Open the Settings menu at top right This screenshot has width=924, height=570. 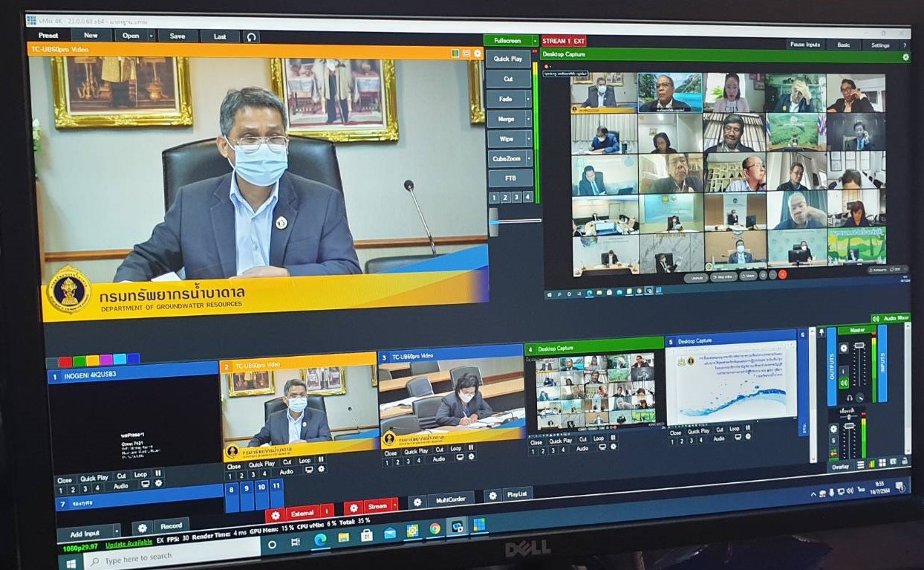tap(880, 45)
